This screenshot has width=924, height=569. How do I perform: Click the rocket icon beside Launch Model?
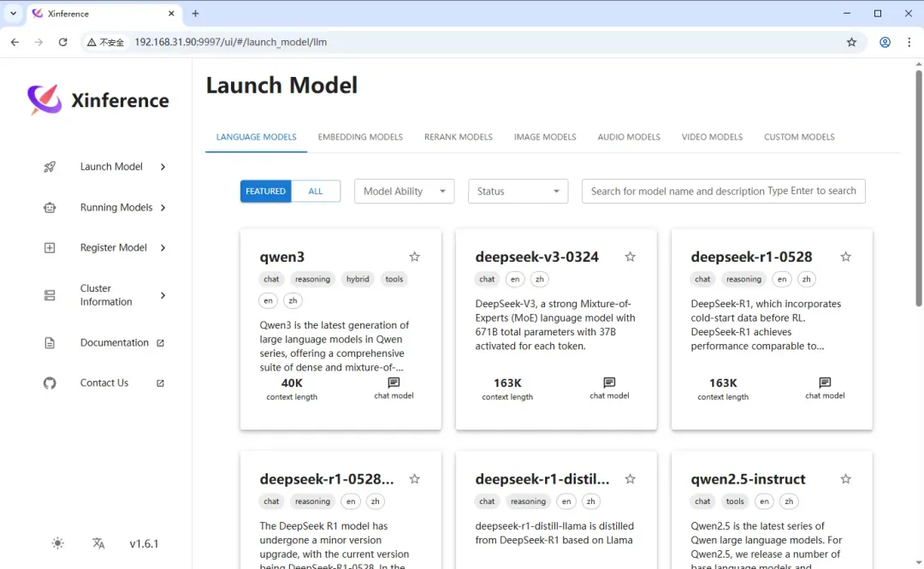pos(50,167)
